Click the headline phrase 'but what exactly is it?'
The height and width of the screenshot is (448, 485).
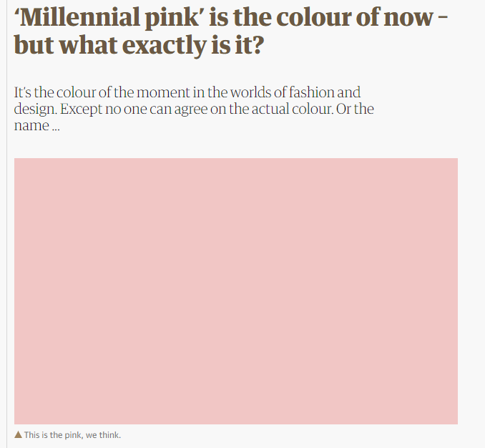(x=139, y=46)
